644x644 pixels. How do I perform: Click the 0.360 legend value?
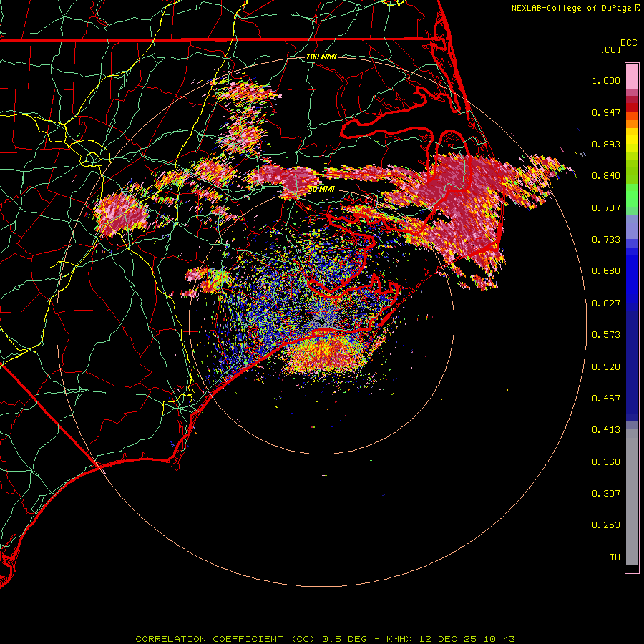pos(606,462)
